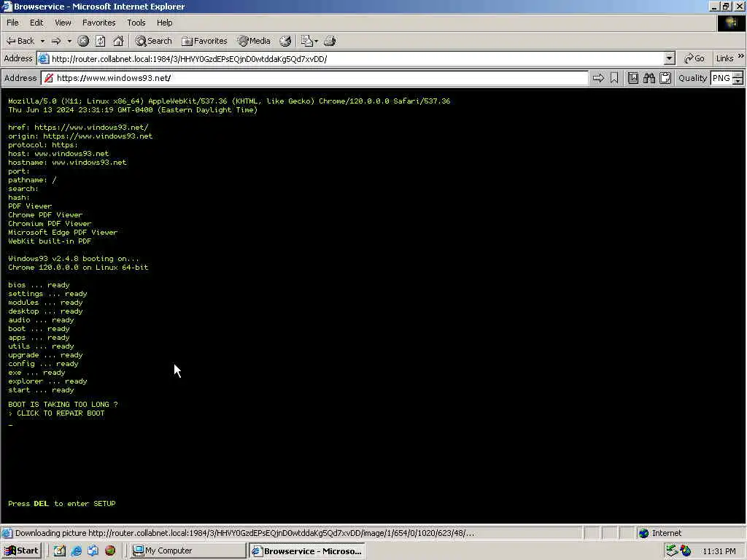Click the Windows flag throbber icon

pyautogui.click(x=731, y=23)
